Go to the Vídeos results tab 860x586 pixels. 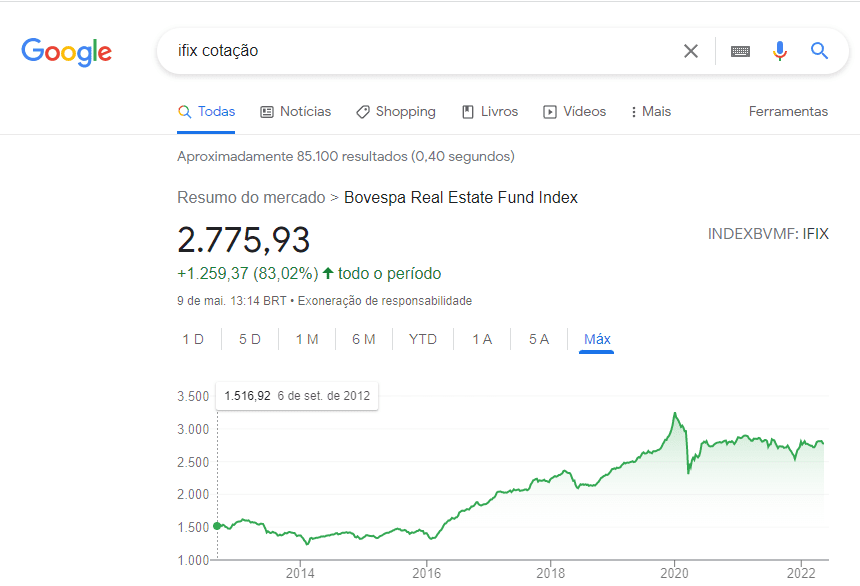click(574, 112)
